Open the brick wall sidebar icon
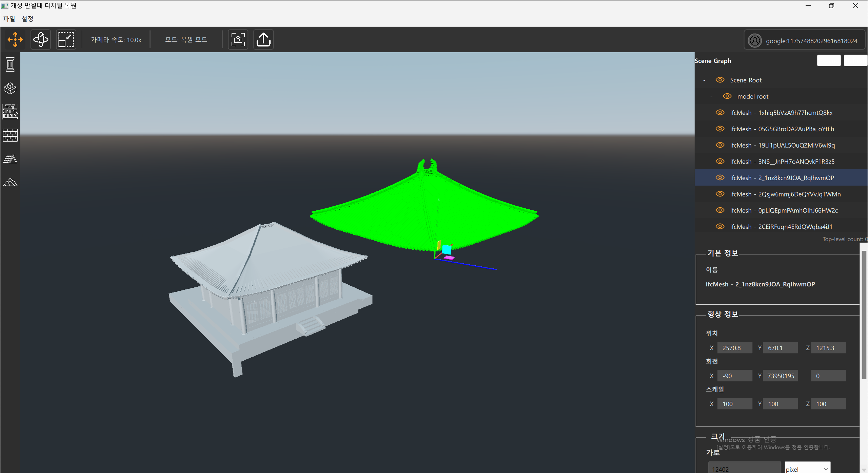Screen dimensions: 868x473 [10, 135]
